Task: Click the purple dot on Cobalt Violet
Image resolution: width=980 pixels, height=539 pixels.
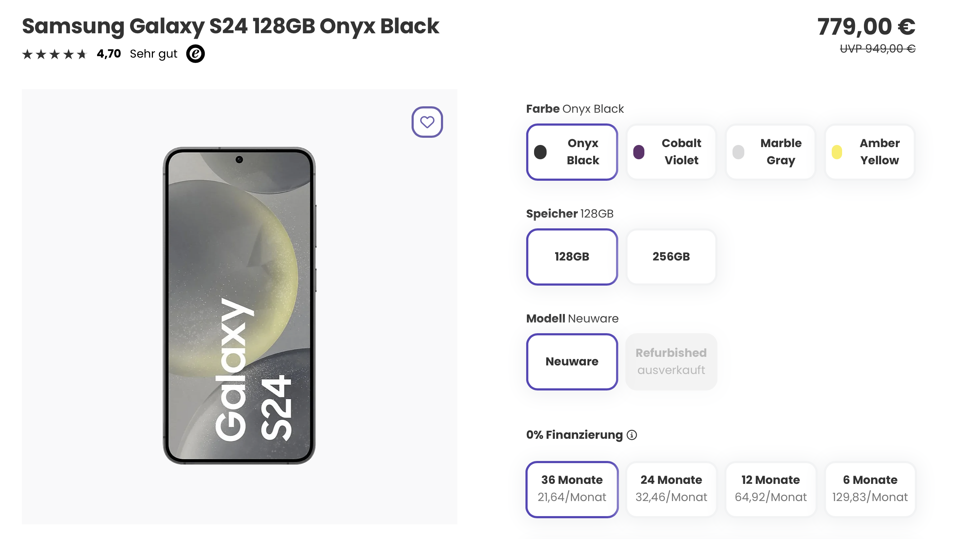Action: click(639, 152)
